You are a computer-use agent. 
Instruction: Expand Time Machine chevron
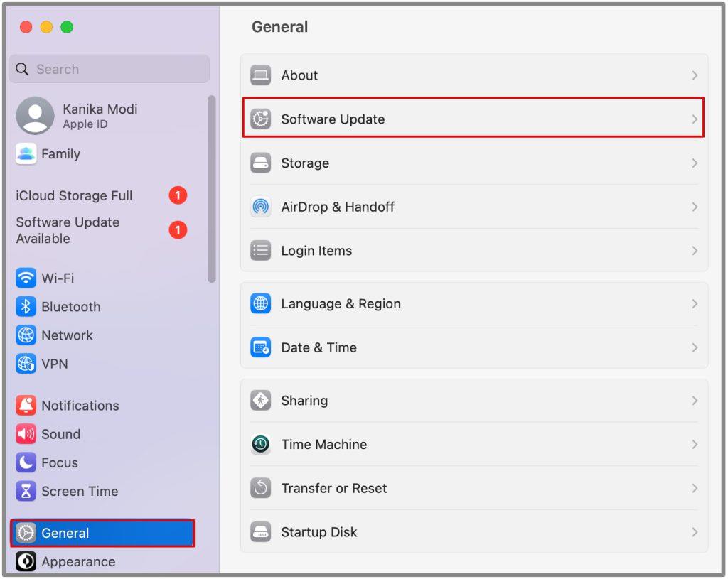pos(695,445)
